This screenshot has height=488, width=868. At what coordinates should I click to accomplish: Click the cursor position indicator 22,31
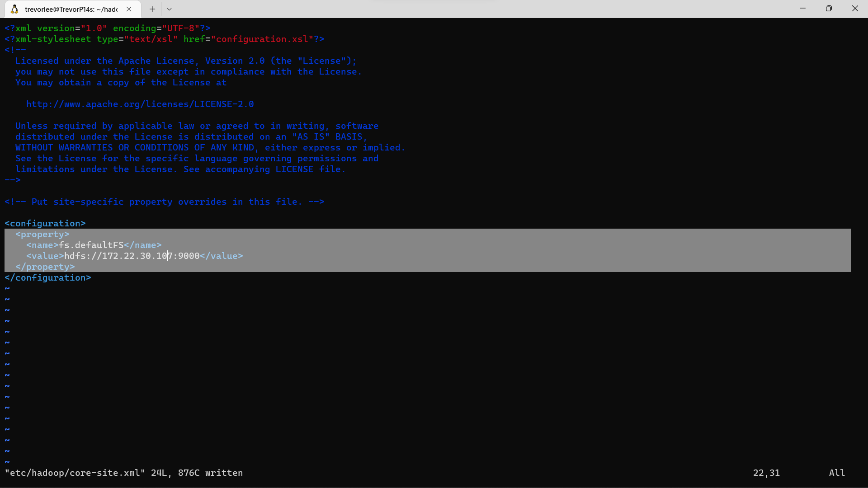(x=766, y=473)
